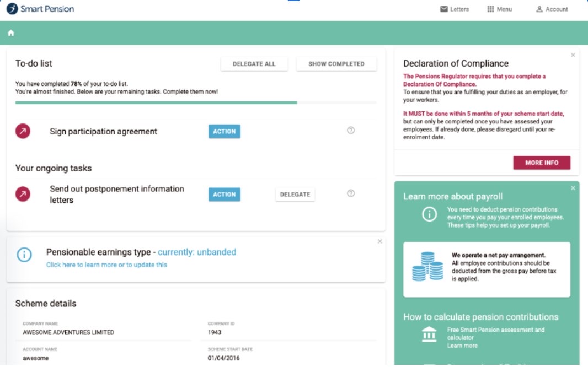Open help icon for postponement letters task
The image size is (588, 367).
351,193
